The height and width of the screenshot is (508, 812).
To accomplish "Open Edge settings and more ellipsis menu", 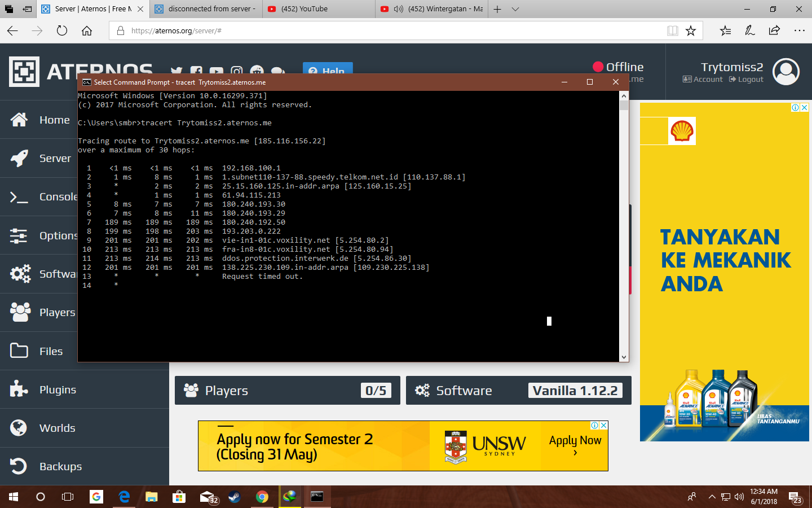I will [800, 30].
